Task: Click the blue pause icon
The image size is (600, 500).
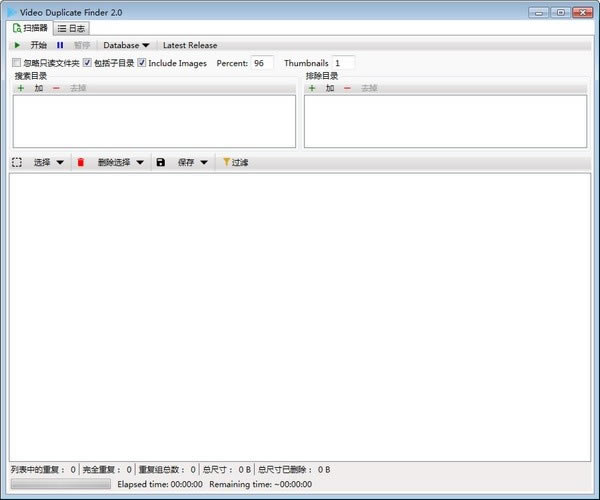Action: coord(60,45)
